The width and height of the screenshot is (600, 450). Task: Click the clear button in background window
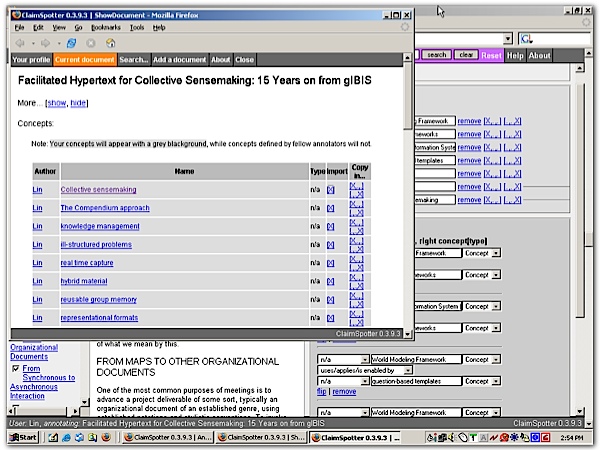coord(466,55)
